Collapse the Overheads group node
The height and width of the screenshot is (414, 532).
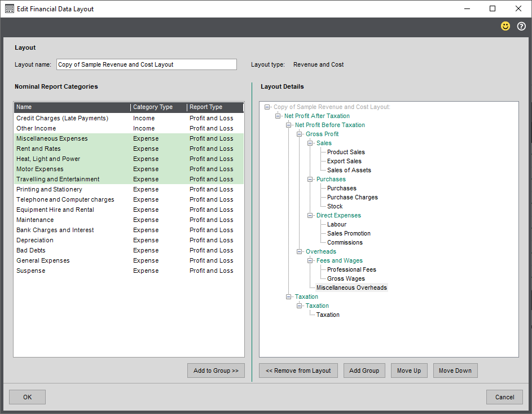click(300, 252)
